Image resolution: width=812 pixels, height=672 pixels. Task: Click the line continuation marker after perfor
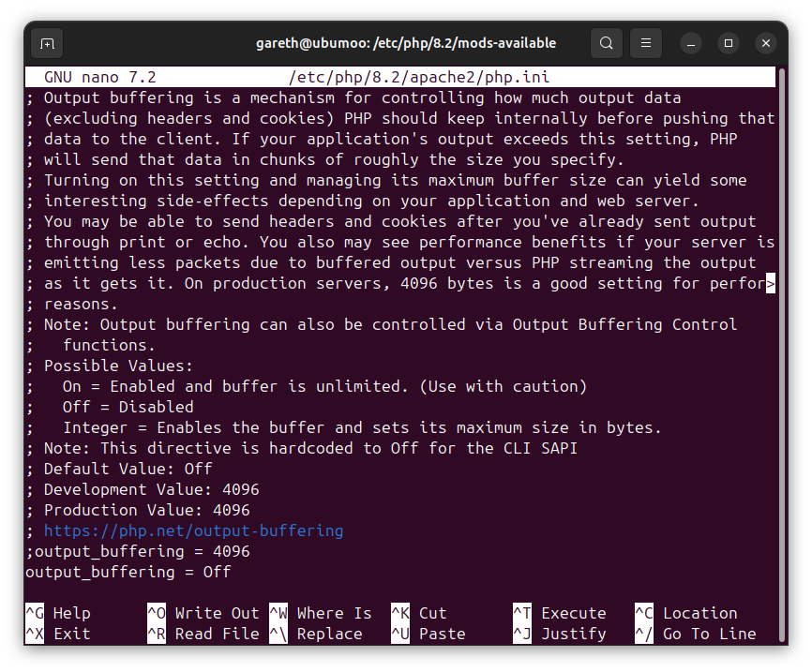(771, 283)
